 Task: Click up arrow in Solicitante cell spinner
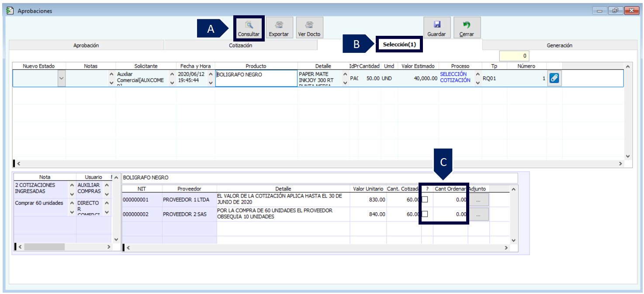(x=172, y=74)
